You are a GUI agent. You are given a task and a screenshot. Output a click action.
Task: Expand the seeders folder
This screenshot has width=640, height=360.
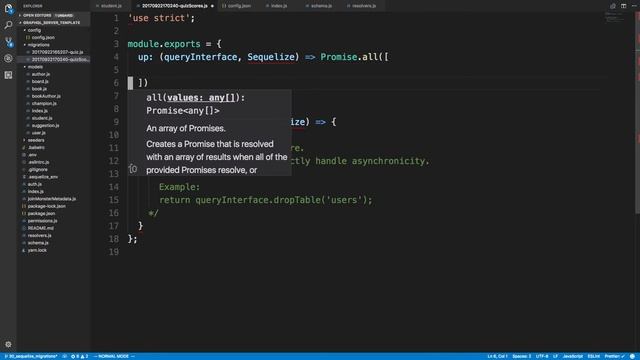36,140
